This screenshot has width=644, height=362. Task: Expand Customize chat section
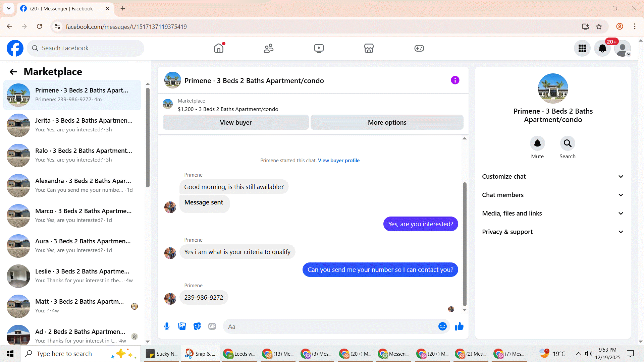click(x=553, y=177)
